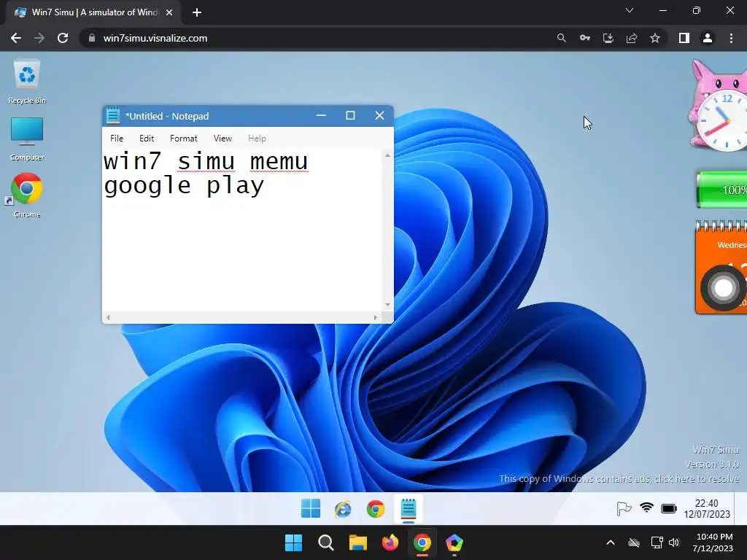Click the Notepad scroll up arrow
Viewport: 747px width, 560px height.
coord(387,155)
